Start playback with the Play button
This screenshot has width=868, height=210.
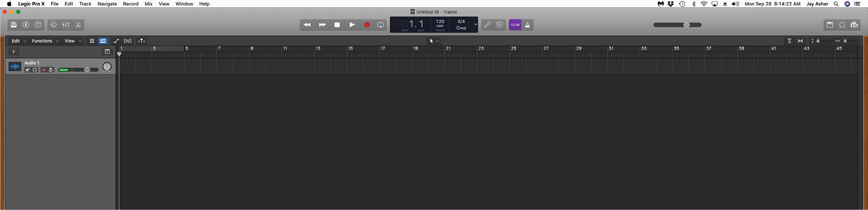tap(352, 25)
